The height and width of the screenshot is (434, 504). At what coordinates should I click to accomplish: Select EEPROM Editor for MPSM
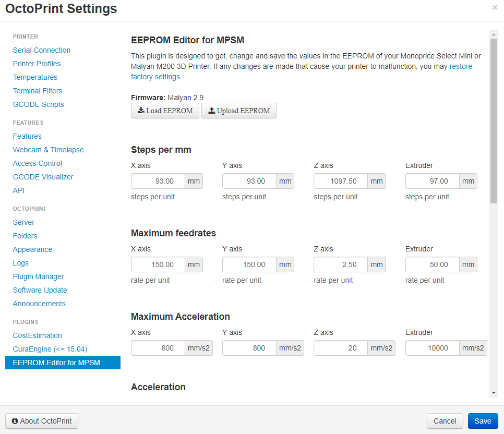[x=63, y=363]
